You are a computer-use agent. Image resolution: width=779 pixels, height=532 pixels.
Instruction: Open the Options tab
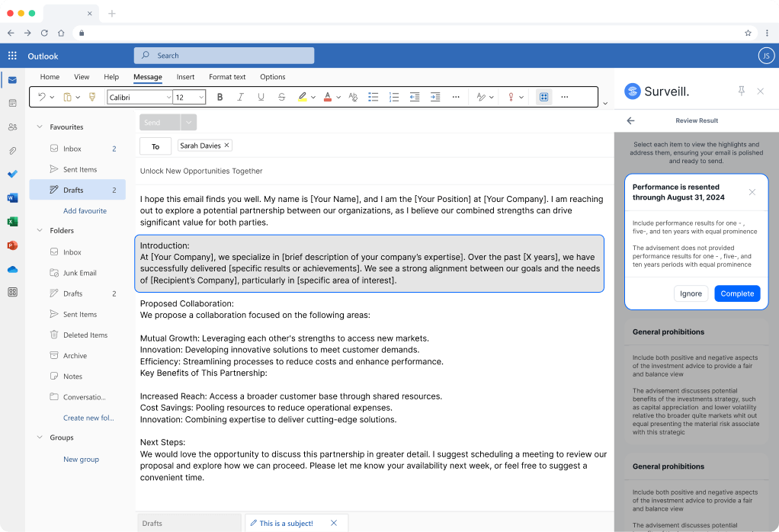273,77
